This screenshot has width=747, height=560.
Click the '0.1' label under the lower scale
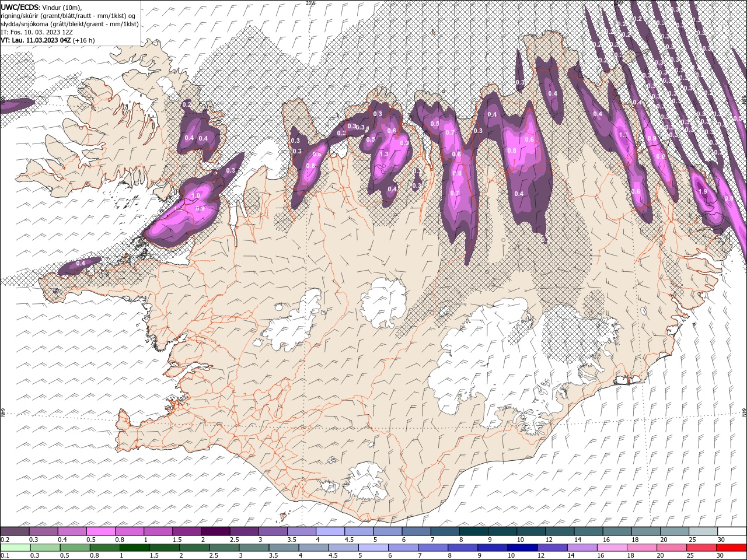pyautogui.click(x=4, y=556)
